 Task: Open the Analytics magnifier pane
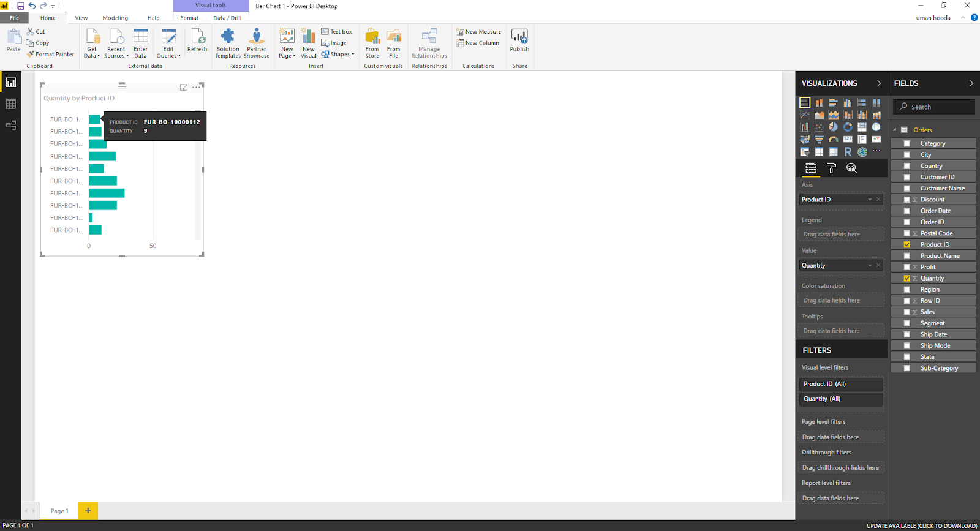coord(851,168)
